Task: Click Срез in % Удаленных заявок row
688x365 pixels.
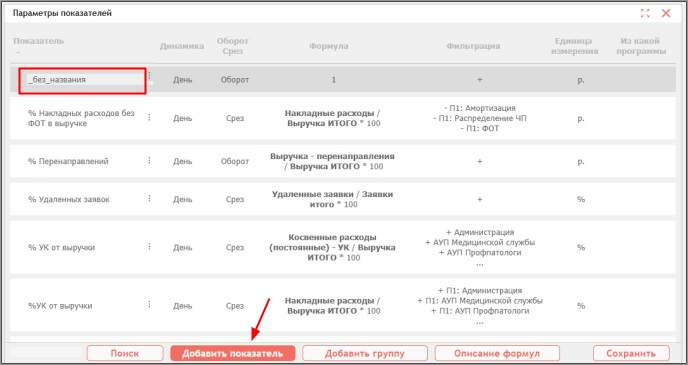Action: tap(235, 199)
